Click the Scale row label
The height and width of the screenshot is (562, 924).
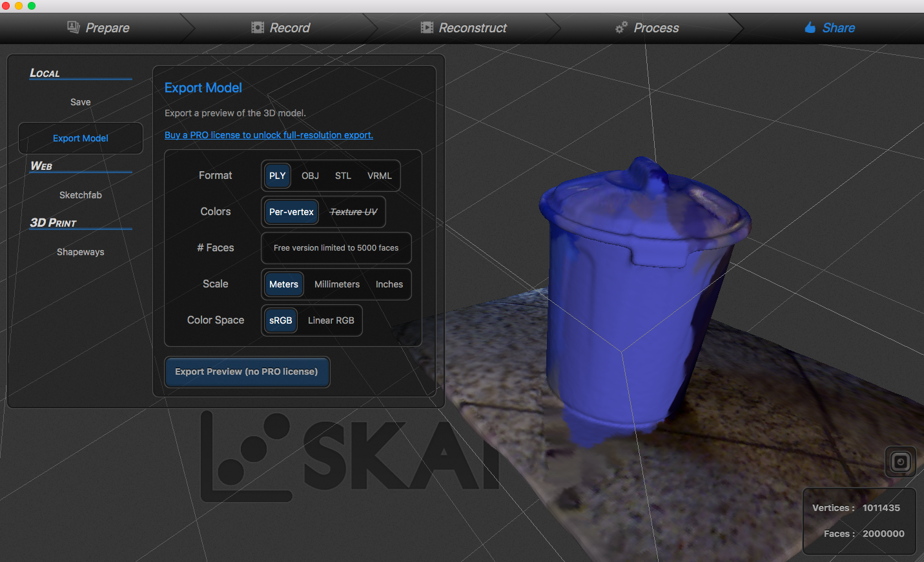216,284
